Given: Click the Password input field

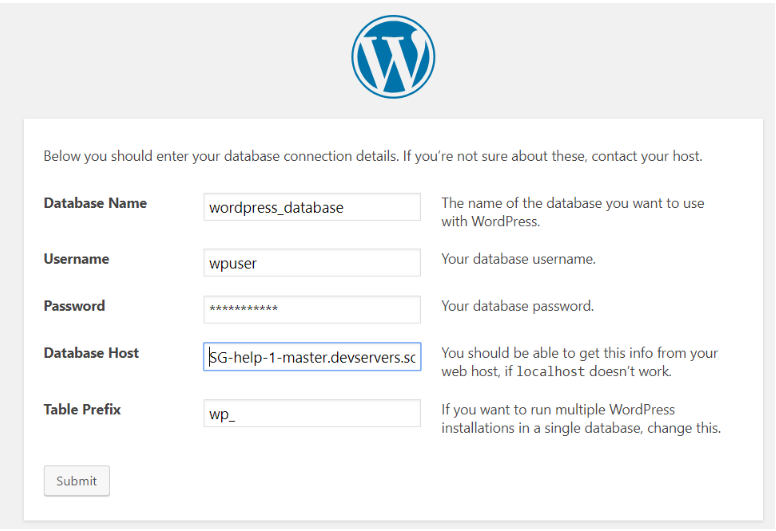Looking at the screenshot, I should point(312,310).
